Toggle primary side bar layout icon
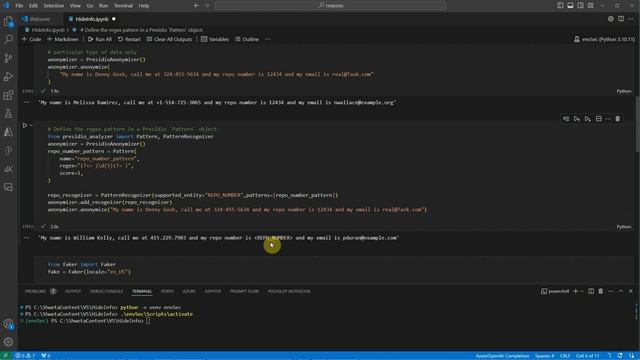Viewport: 640px width, 360px height. click(560, 6)
